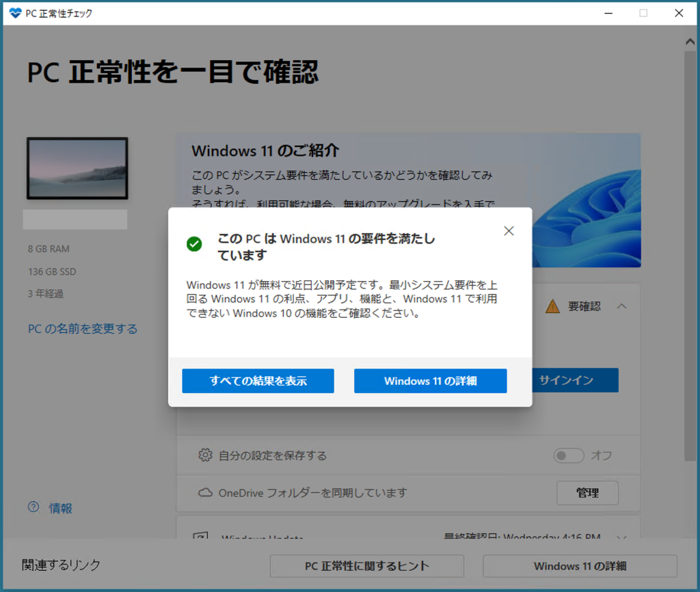Click the PC wallpaper thumbnail image

click(x=77, y=168)
